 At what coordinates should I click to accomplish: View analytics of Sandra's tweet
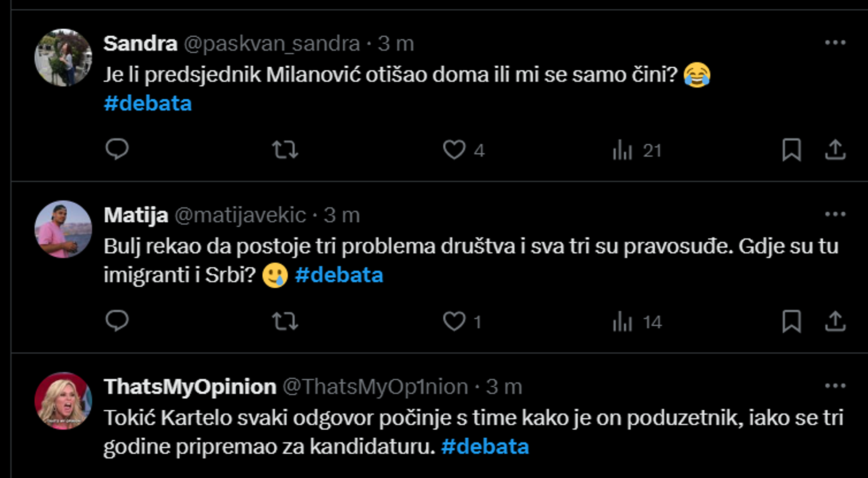(x=623, y=150)
